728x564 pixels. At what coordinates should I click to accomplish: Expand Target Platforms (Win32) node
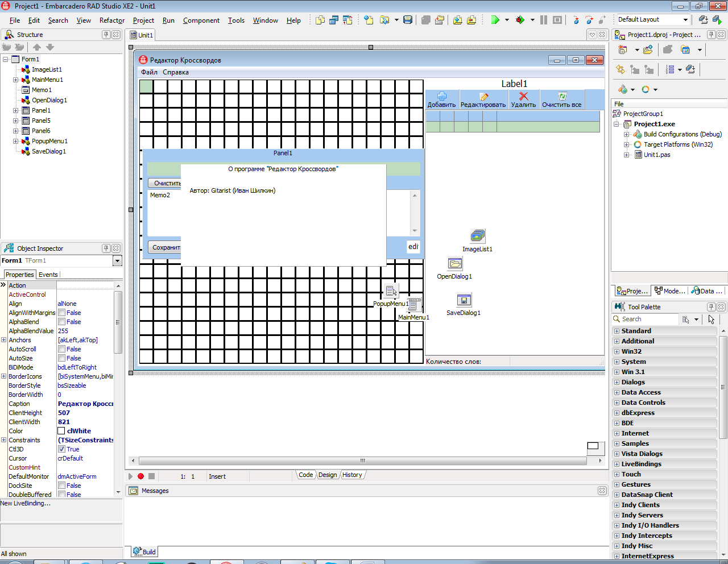tap(626, 144)
